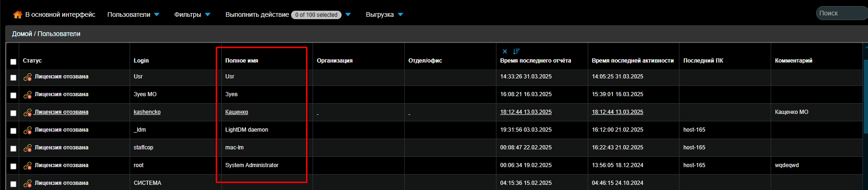The height and width of the screenshot is (190, 868).
Task: Click the orange home icon
Action: click(18, 14)
